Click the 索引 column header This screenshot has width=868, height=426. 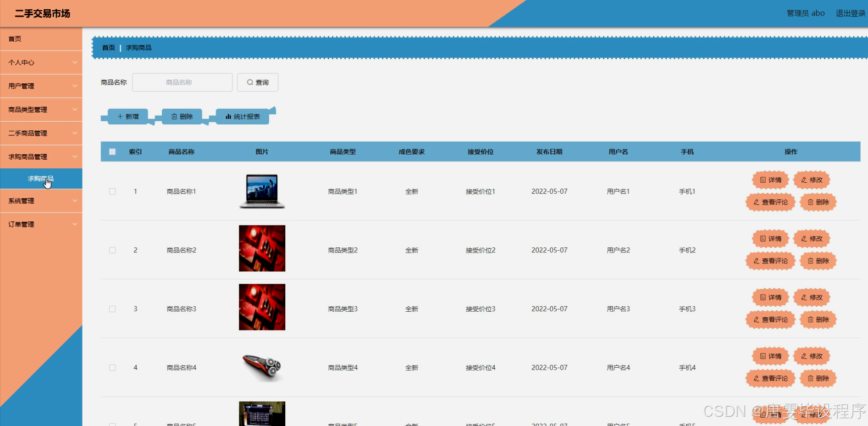coord(135,152)
